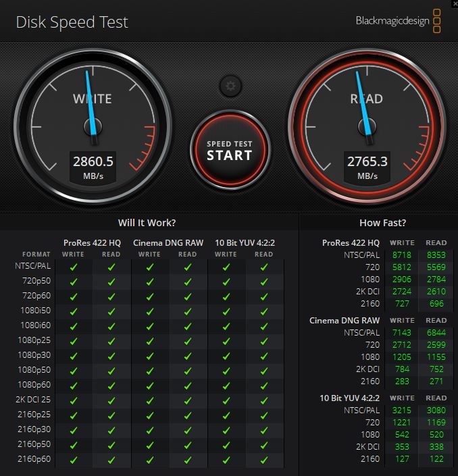This screenshot has height=476, width=458.
Task: Click 2160p25 10 Bit YUV write checkmark
Action: pos(226,416)
